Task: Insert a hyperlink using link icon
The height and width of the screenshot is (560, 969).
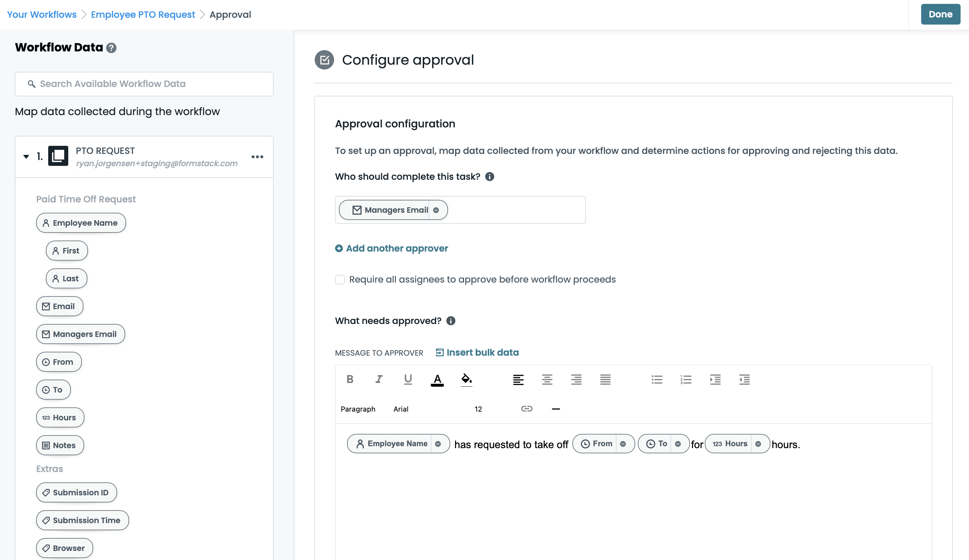Action: click(527, 409)
